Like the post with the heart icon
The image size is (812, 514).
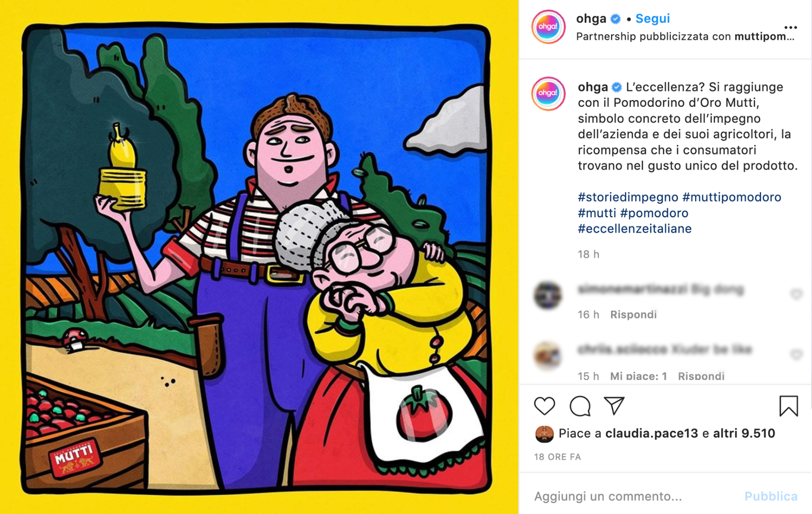tap(544, 406)
